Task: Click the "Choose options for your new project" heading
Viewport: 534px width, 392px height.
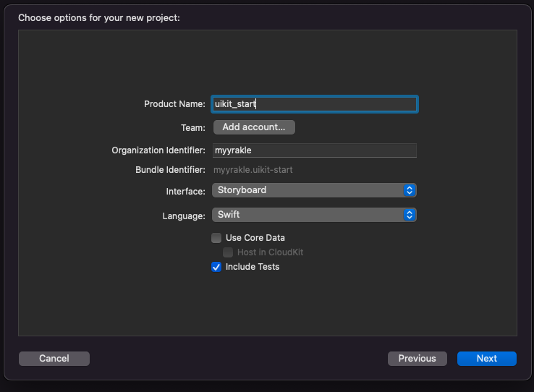Action: (99, 17)
